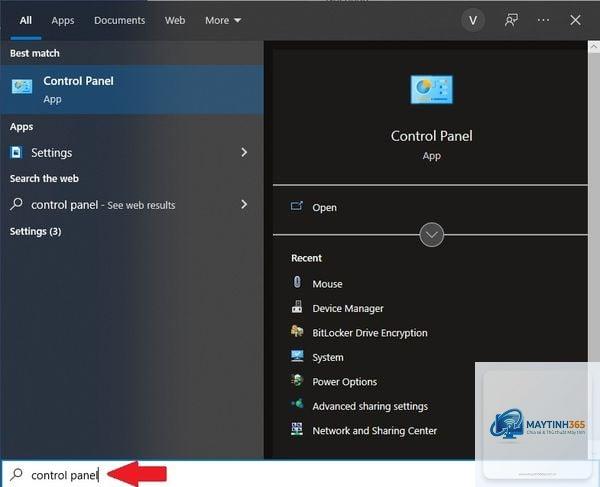Viewport: 600px width, 487px height.
Task: Expand the actions list with the round chevron
Action: click(x=432, y=235)
